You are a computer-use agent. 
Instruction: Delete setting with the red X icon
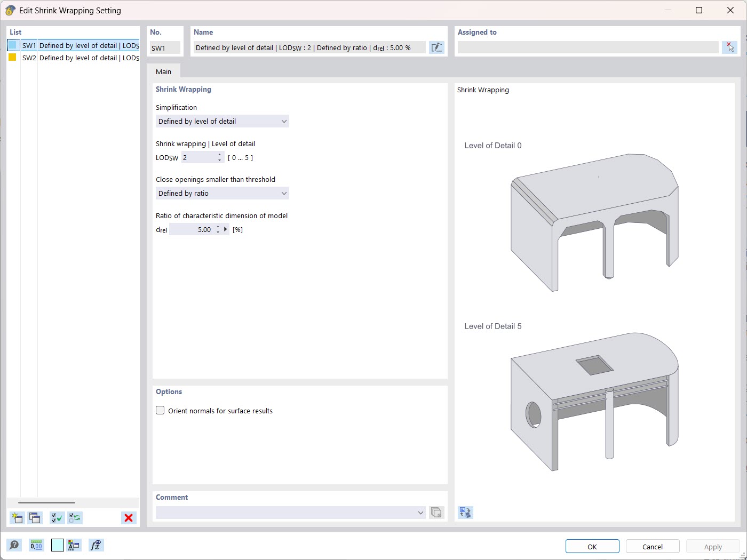click(x=128, y=517)
